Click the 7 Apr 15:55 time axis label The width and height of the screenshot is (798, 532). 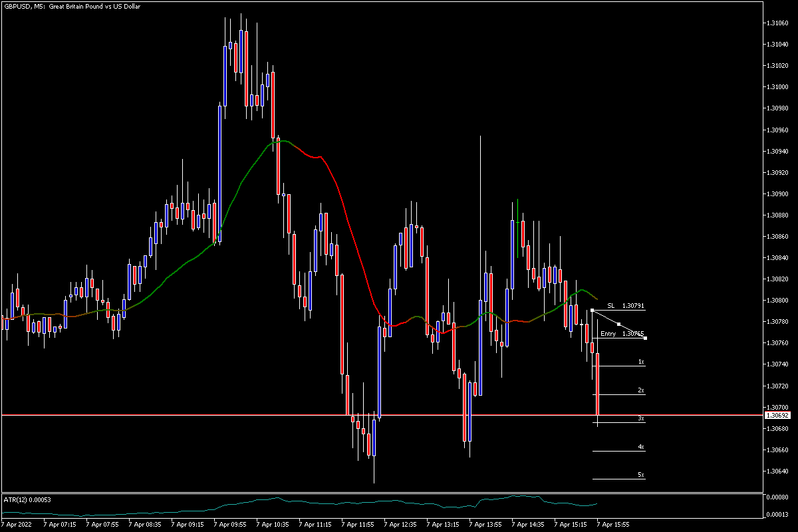coord(612,524)
